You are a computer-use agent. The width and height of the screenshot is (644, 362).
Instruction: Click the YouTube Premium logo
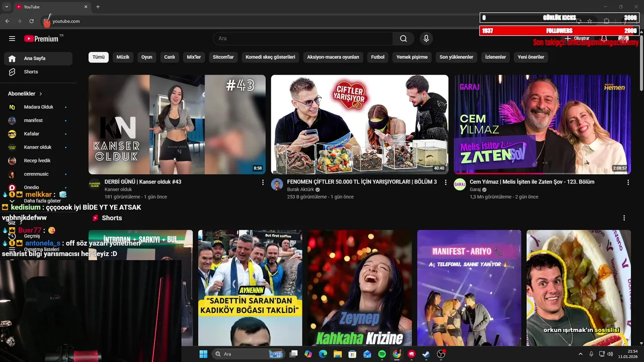pos(42,39)
